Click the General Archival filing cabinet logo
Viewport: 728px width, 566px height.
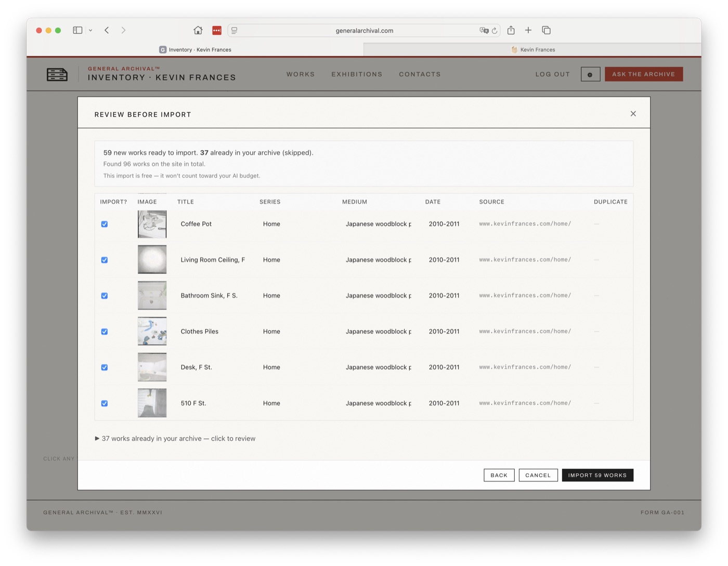point(57,74)
